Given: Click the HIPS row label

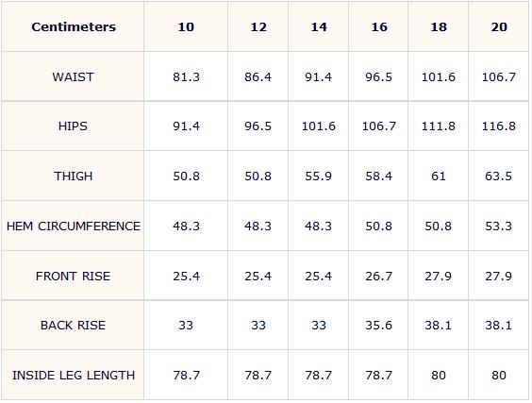Looking at the screenshot, I should tap(73, 126).
